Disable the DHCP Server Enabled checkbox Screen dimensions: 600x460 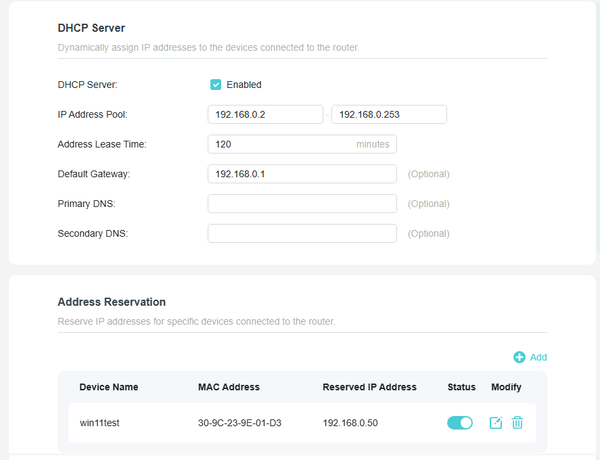(216, 85)
